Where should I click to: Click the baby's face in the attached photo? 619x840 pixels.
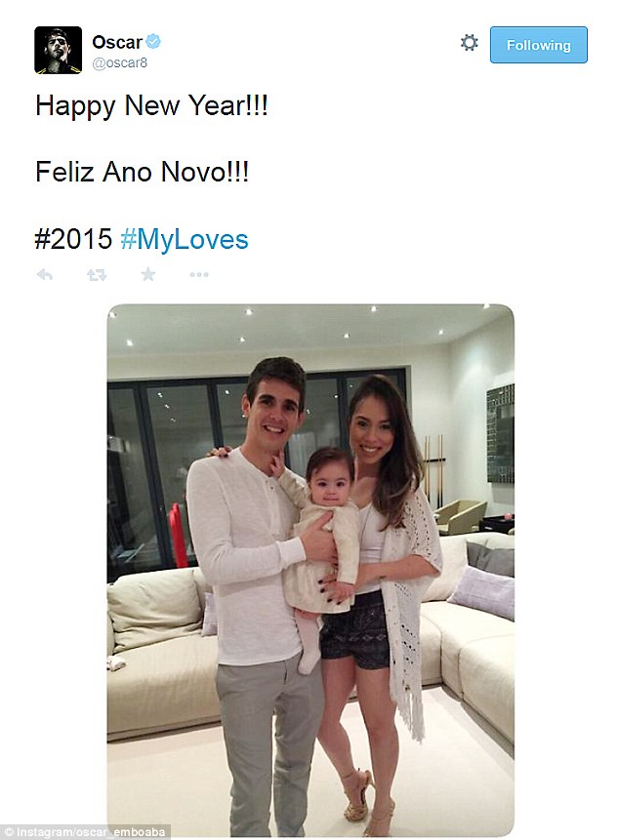tap(330, 478)
